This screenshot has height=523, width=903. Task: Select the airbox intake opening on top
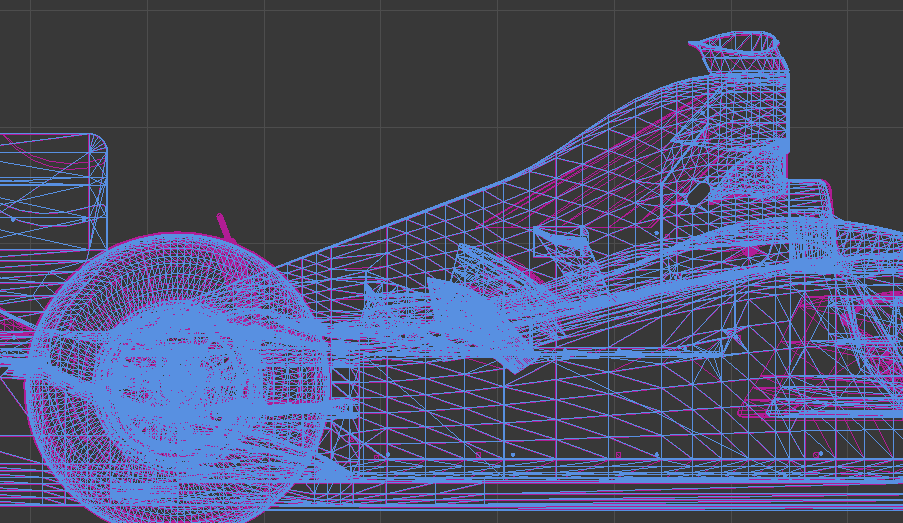pos(733,43)
